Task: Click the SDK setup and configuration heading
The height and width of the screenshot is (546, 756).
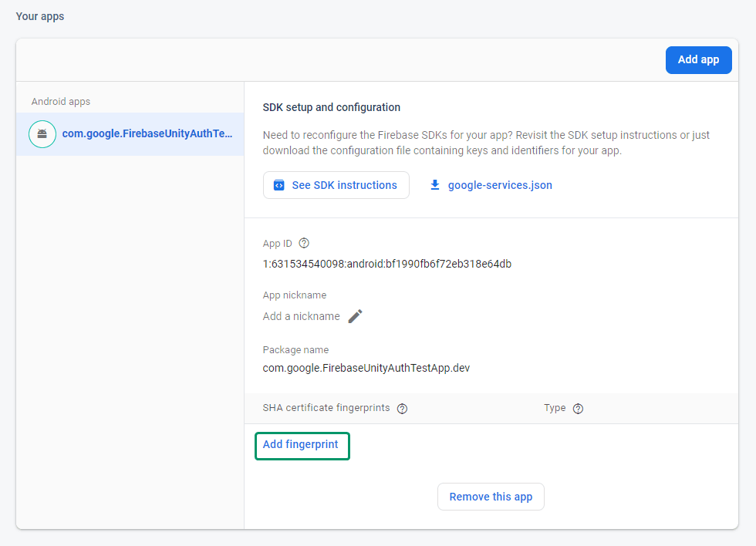Action: click(332, 107)
